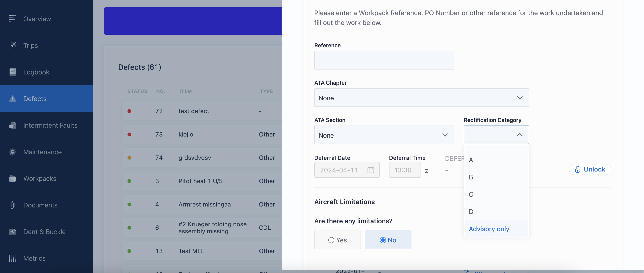Screen dimensions: 644x273
Task: Collapse the Rectification Category dropdown
Action: point(496,135)
